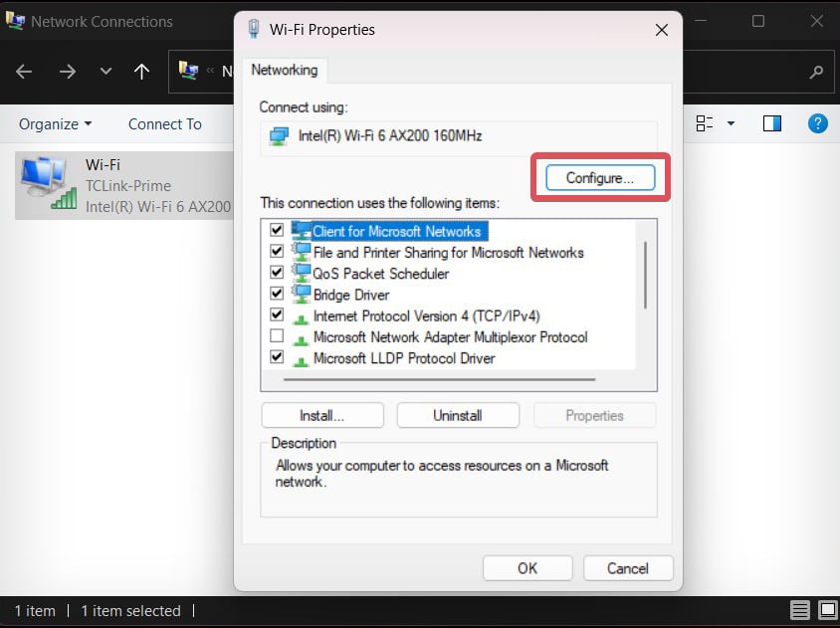Toggle the Bridge Driver checkbox
This screenshot has height=628, width=840.
pos(277,294)
